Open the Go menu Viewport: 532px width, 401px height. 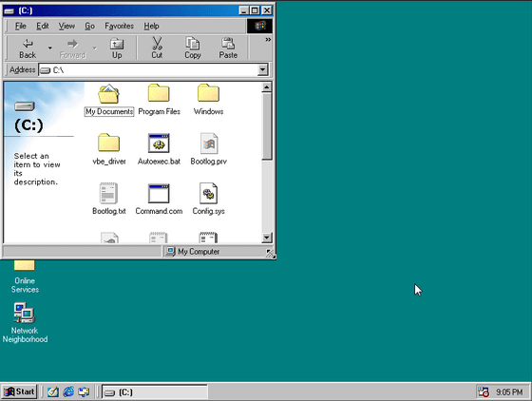tap(89, 26)
